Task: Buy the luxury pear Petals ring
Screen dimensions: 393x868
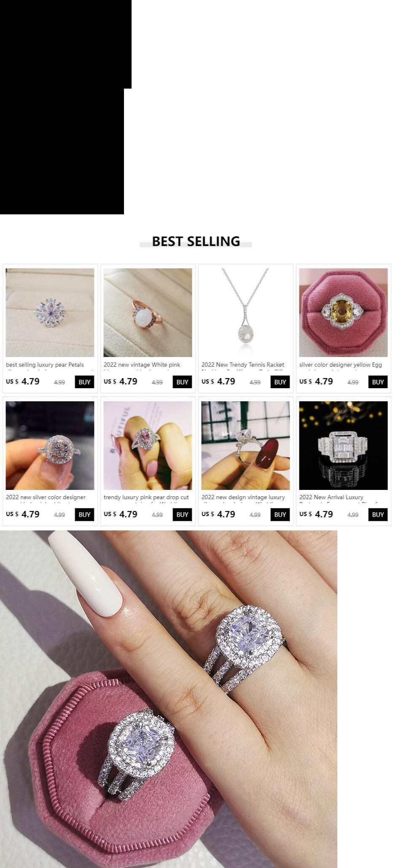Action: pyautogui.click(x=84, y=382)
